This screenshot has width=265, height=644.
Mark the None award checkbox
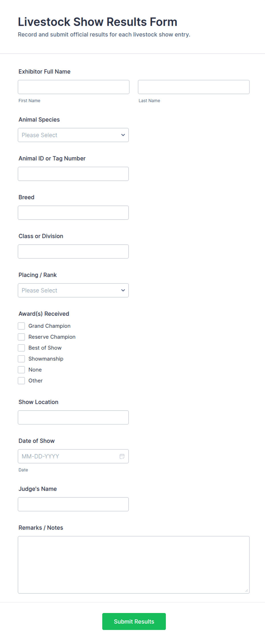pyautogui.click(x=21, y=370)
